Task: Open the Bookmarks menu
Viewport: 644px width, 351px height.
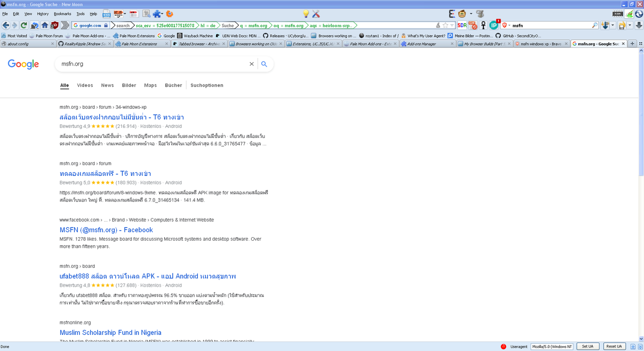Action: point(62,14)
